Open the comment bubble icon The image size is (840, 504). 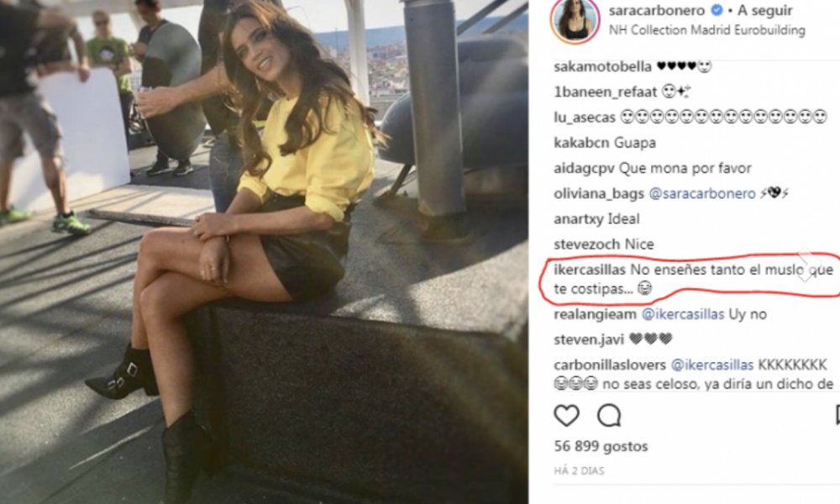pos(609,416)
